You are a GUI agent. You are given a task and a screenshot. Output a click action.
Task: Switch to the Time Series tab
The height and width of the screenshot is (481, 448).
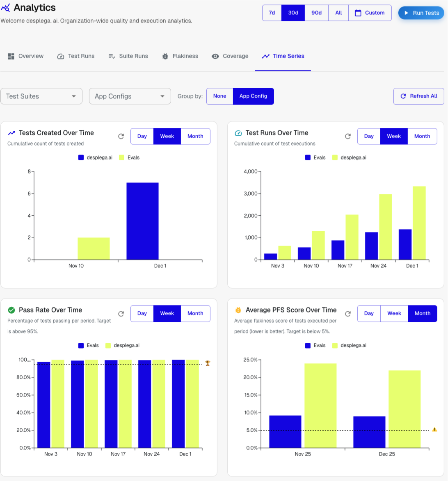click(283, 56)
